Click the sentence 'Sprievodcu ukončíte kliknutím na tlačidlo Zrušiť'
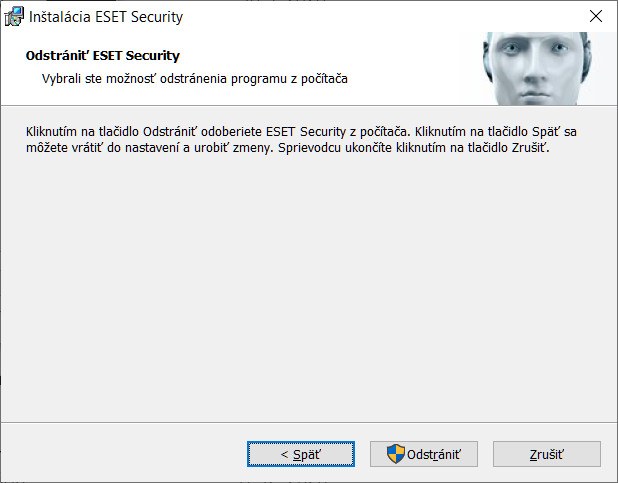 pyautogui.click(x=413, y=148)
